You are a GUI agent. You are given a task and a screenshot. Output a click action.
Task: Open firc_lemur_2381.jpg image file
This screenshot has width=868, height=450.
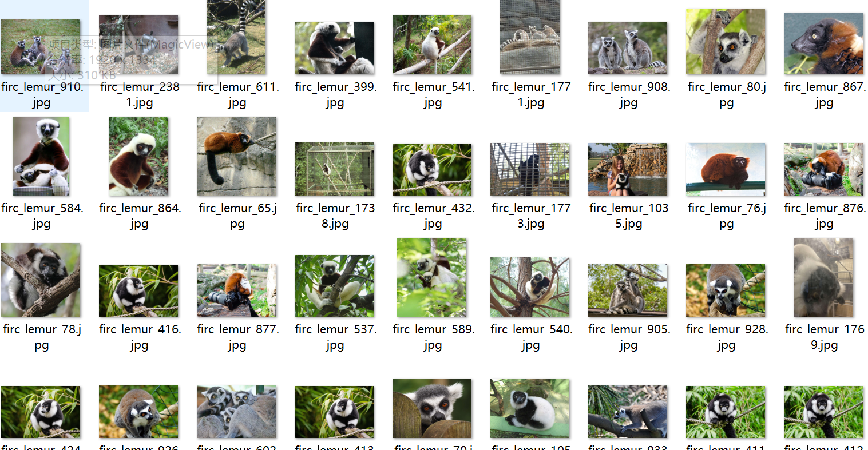click(x=138, y=45)
